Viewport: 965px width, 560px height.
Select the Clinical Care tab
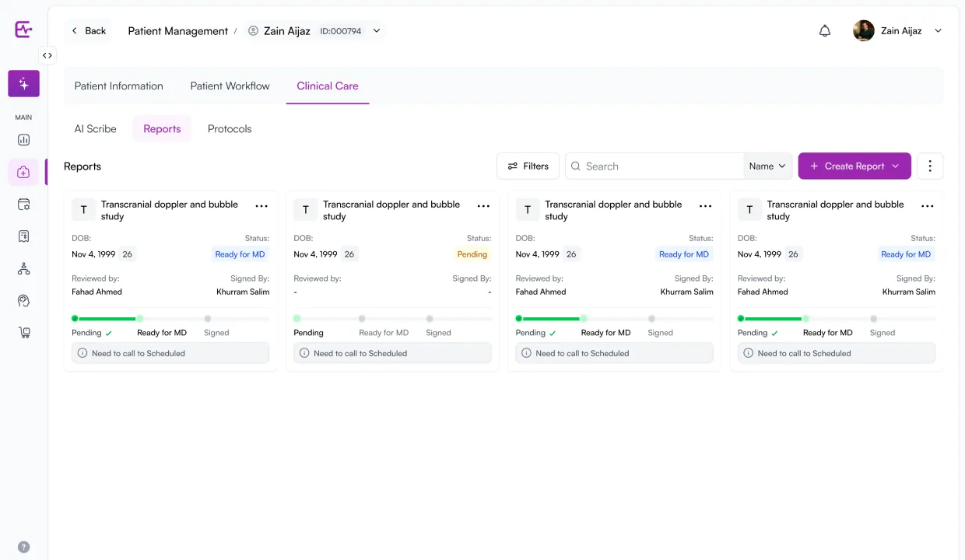[x=328, y=86]
